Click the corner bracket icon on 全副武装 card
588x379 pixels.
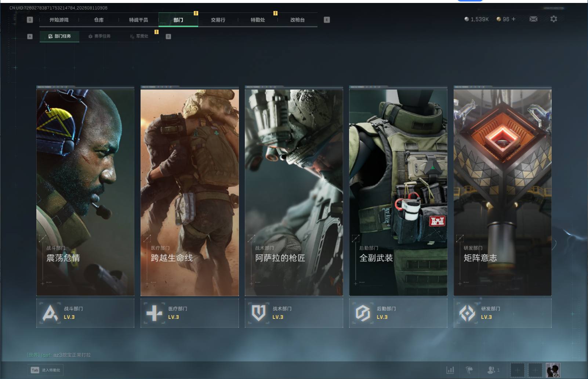coord(355,238)
